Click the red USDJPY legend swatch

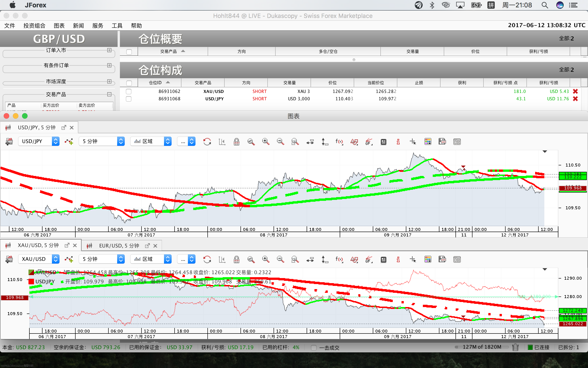(x=31, y=282)
